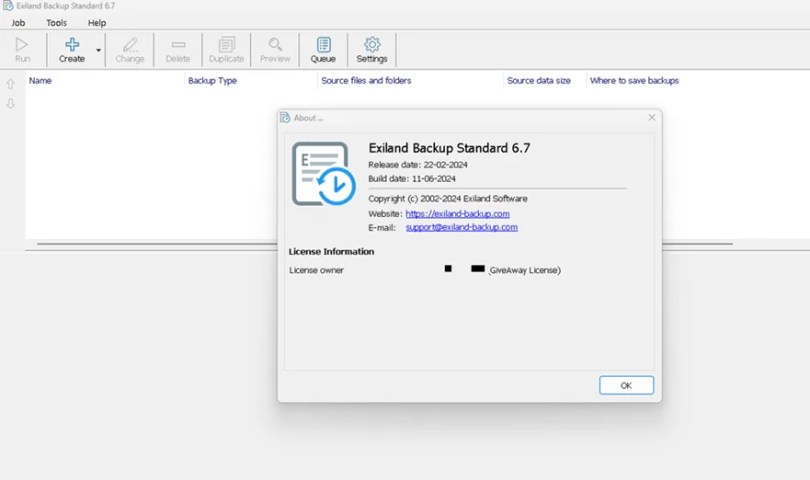Click the Create job plus icon
810x480 pixels.
coord(72,44)
